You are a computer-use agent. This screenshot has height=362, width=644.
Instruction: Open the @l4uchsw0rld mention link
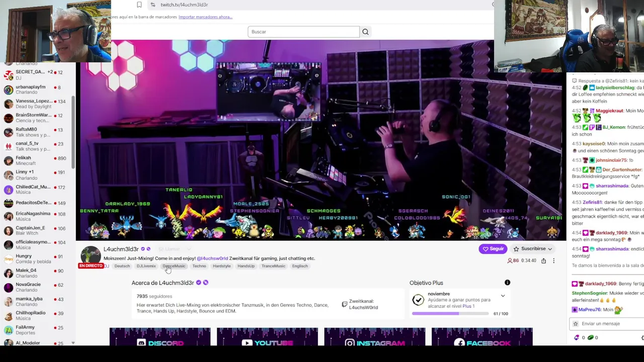coord(212,258)
